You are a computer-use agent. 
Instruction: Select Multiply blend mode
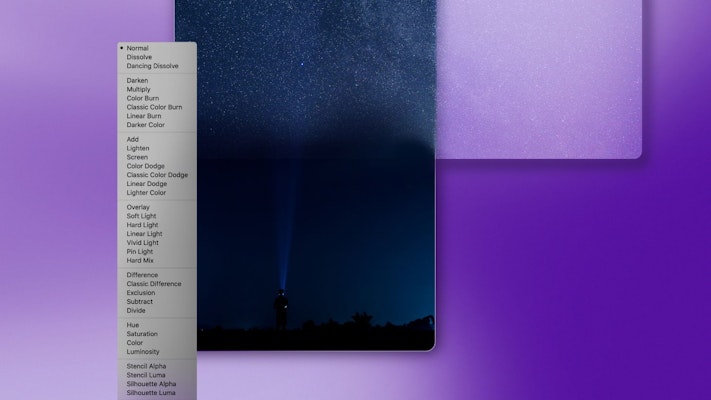pos(139,89)
